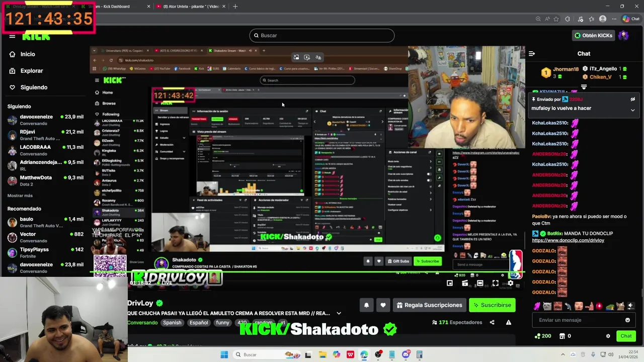
Task: Add page to favorites star
Action: 556,19
